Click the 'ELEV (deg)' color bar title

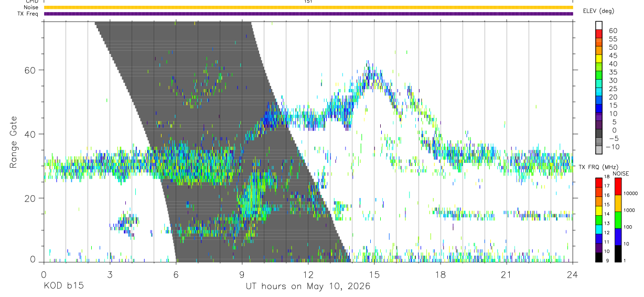598,10
